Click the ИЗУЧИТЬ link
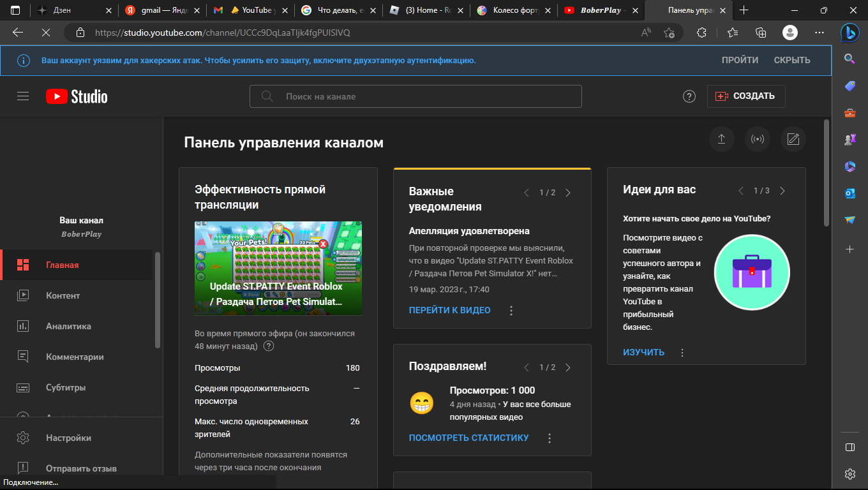 643,353
